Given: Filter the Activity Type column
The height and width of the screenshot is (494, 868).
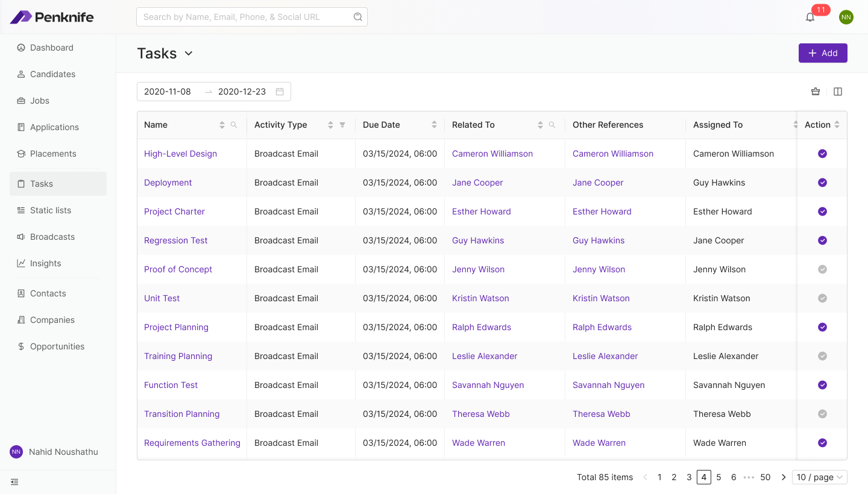Looking at the screenshot, I should click(342, 125).
